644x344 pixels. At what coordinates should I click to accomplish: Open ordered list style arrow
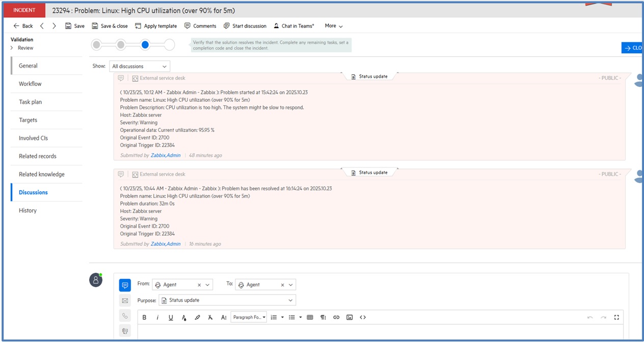(282, 317)
